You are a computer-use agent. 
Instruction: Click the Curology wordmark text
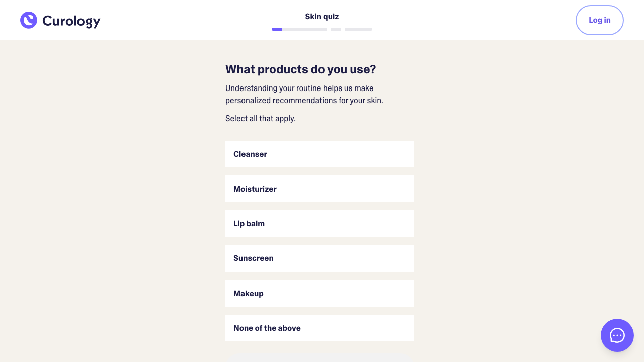(71, 21)
